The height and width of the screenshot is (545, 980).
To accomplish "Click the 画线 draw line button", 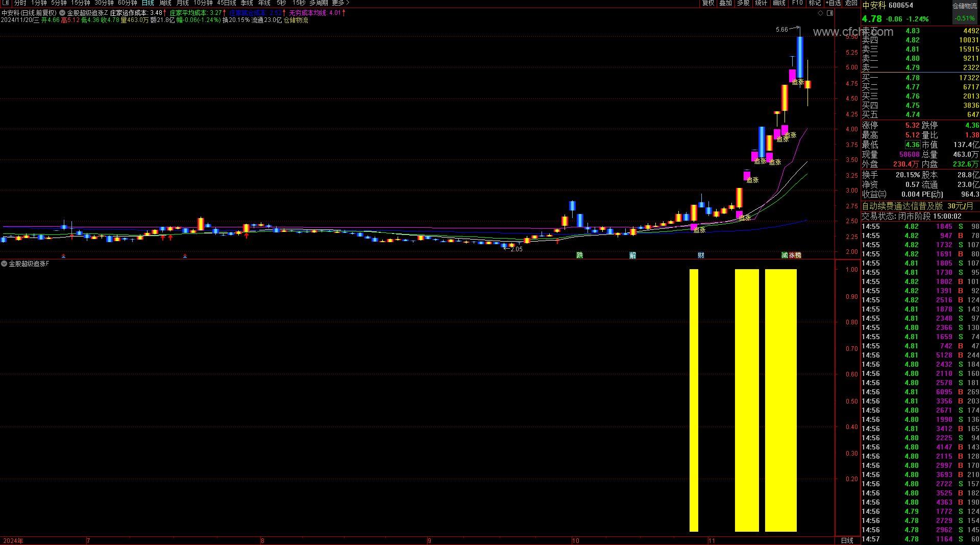I will tap(779, 3).
